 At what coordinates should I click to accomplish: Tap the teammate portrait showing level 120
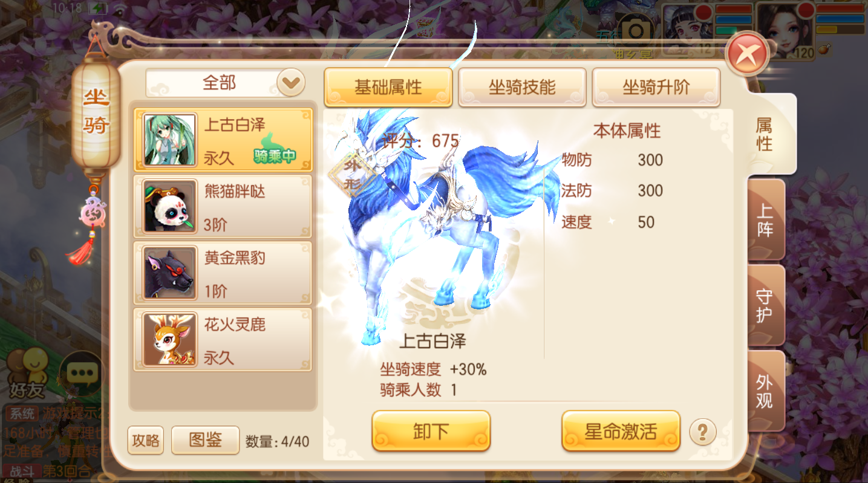(x=785, y=30)
